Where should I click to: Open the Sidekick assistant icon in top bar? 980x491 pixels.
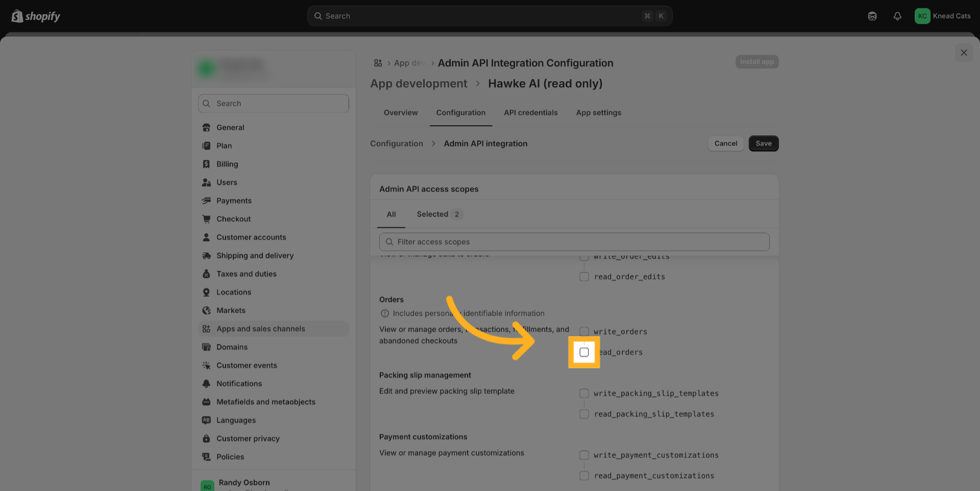(872, 16)
